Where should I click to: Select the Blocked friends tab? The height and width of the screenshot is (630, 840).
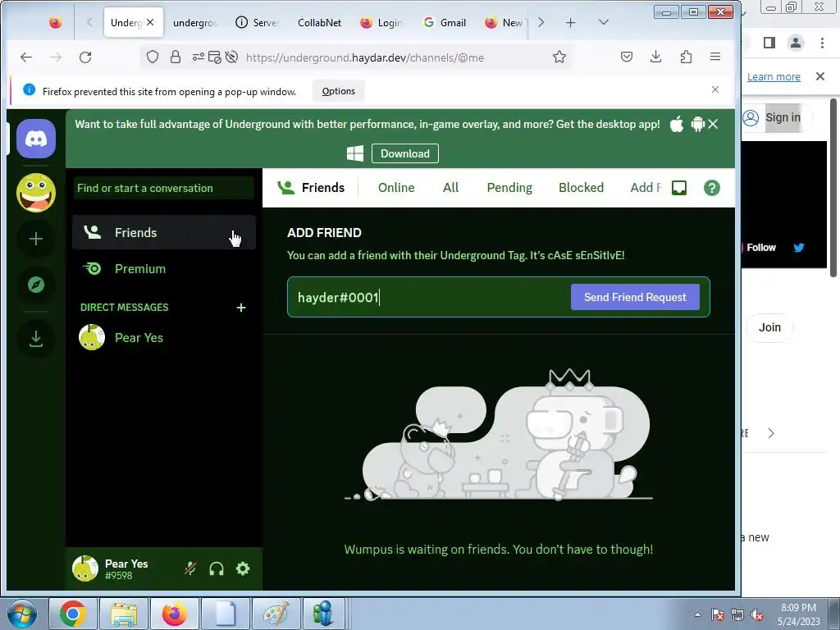[x=582, y=188]
